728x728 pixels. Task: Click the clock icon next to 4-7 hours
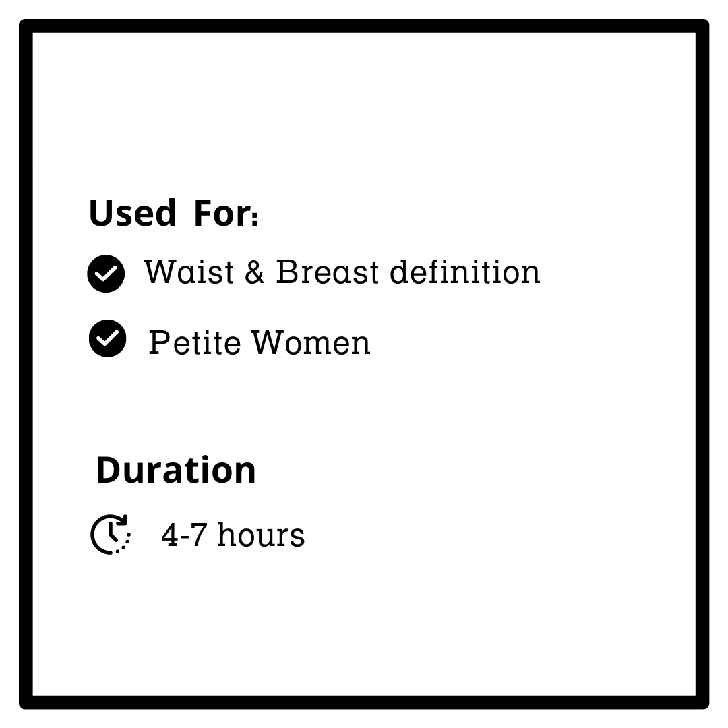pyautogui.click(x=111, y=534)
